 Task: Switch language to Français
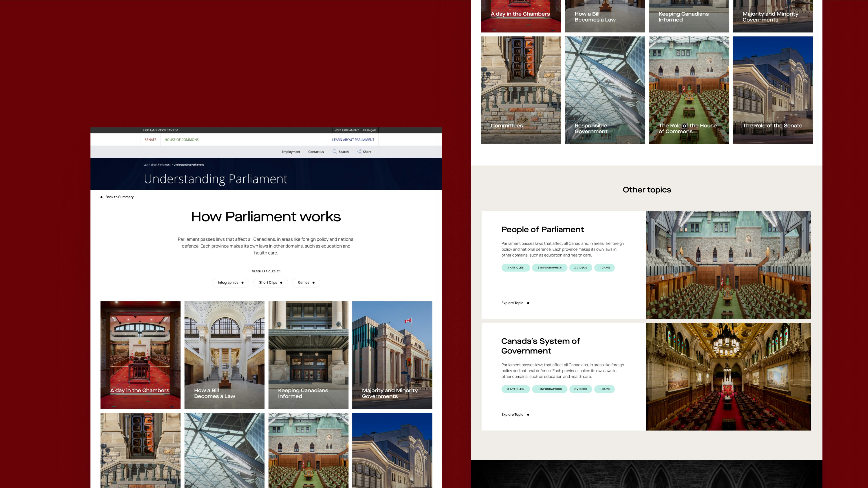pos(370,130)
